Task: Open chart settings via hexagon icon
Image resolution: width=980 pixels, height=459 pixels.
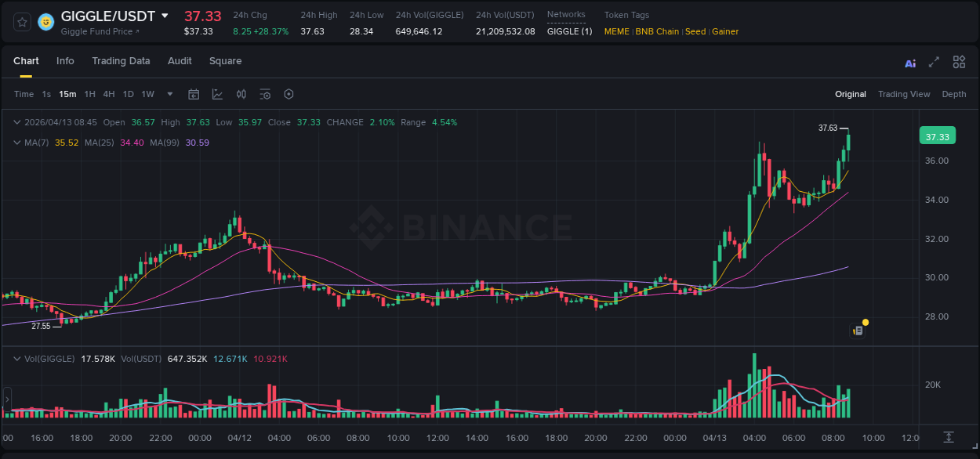Action: pyautogui.click(x=289, y=94)
